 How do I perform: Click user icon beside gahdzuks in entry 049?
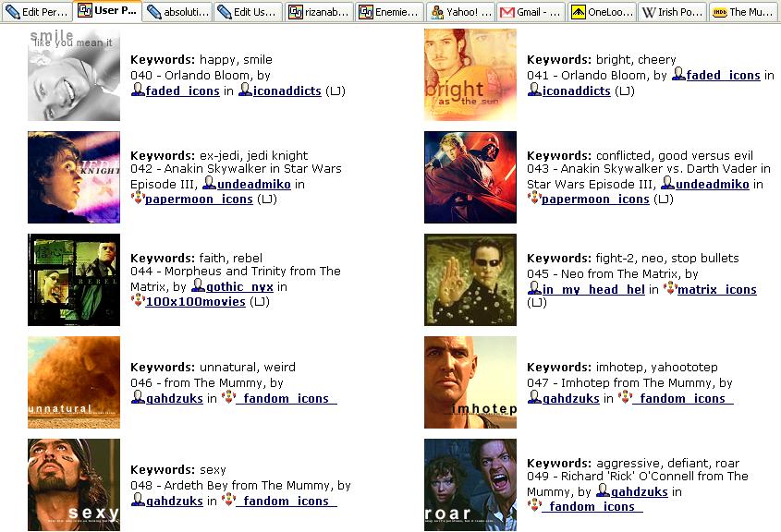(604, 491)
